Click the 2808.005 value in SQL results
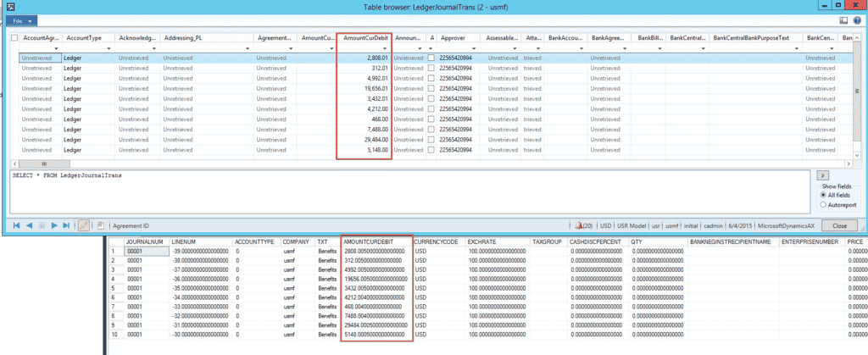 [x=376, y=251]
